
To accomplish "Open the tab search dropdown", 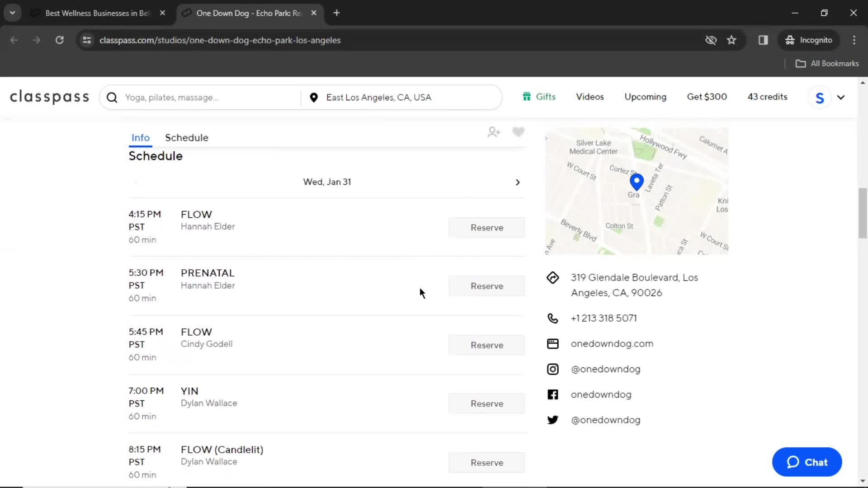I will click(13, 13).
